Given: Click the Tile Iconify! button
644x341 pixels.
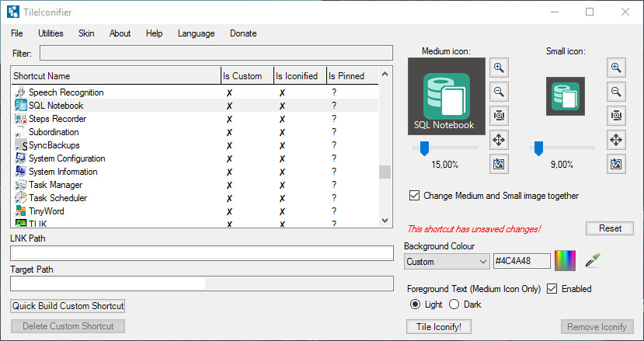Looking at the screenshot, I should pos(439,327).
